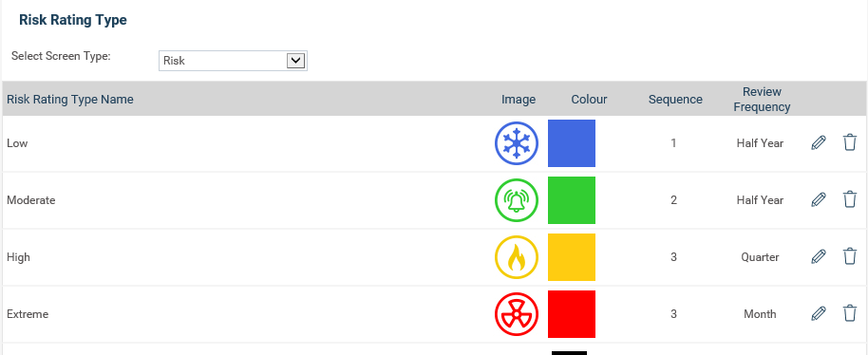Click the yellow flame High image
Screen dimensions: 868x355
517,257
